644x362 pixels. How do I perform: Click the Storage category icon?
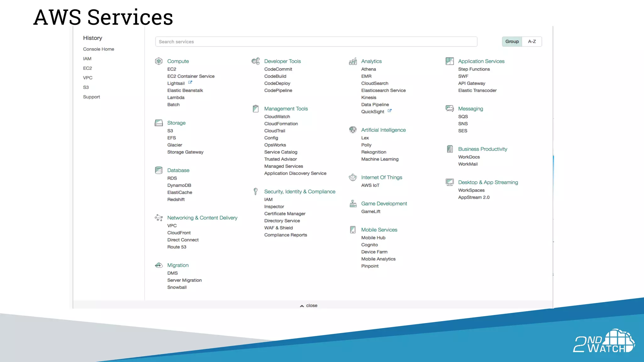point(159,123)
